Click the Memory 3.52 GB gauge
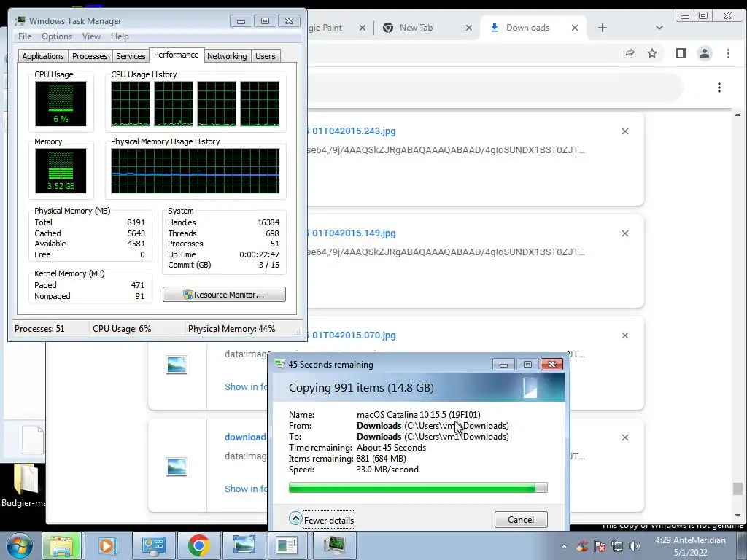This screenshot has width=747, height=560. pos(61,171)
